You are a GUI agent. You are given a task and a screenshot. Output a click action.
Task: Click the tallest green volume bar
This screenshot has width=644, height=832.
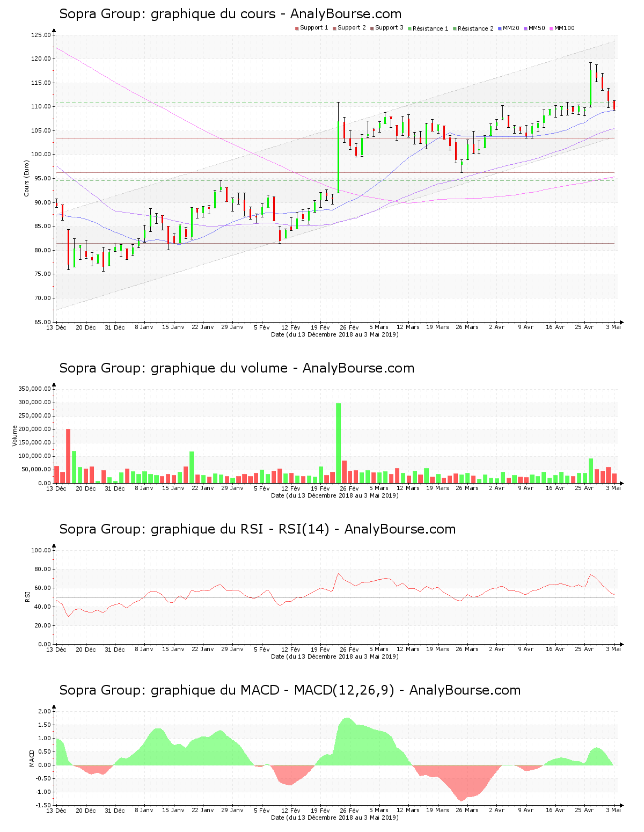tap(339, 443)
